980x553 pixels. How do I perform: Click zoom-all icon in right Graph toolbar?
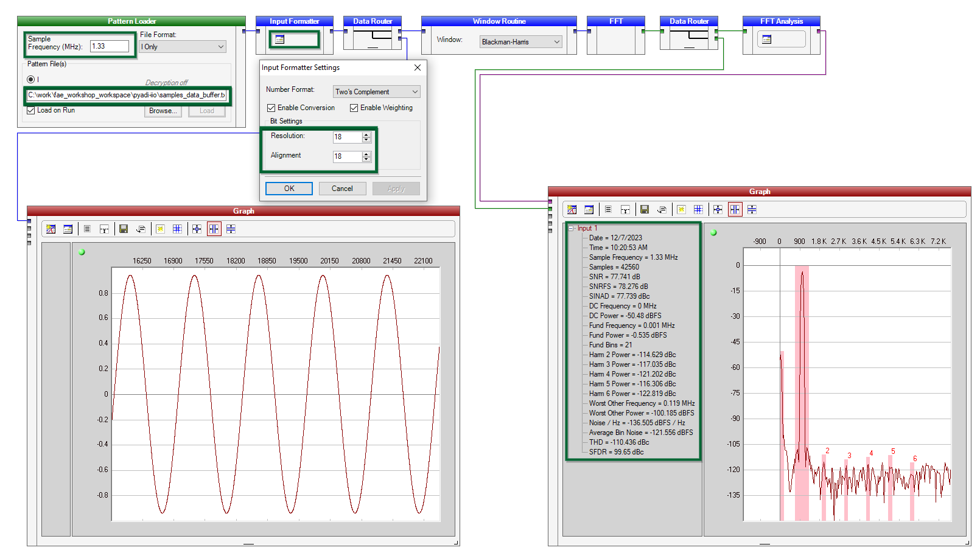pos(718,209)
